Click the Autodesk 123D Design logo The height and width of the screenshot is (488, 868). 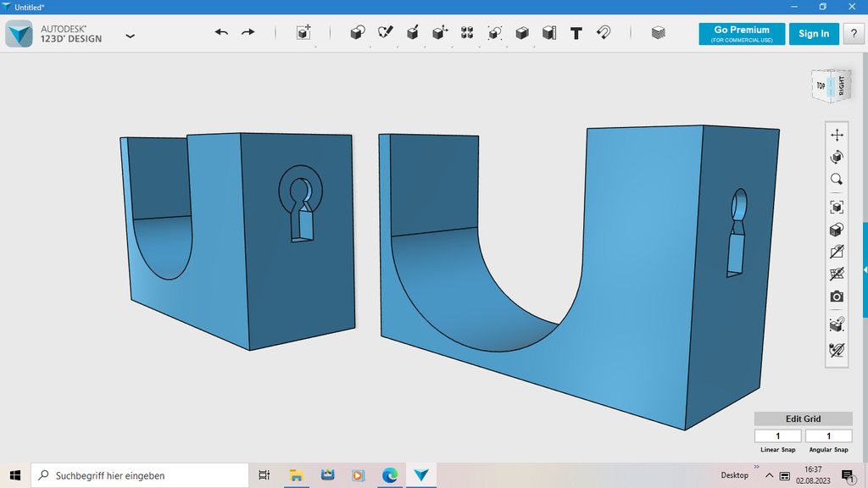(19, 34)
